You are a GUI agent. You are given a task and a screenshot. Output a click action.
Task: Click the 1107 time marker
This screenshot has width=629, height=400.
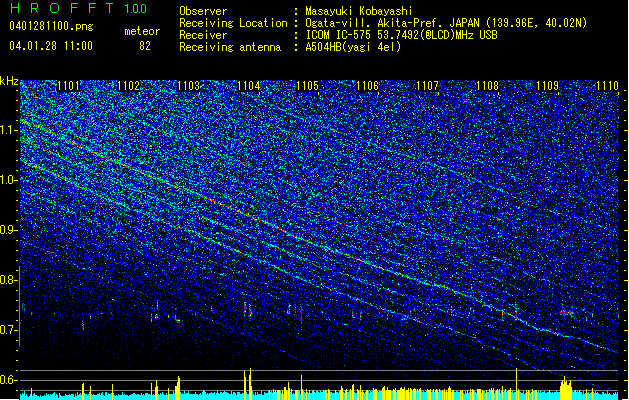[x=428, y=86]
